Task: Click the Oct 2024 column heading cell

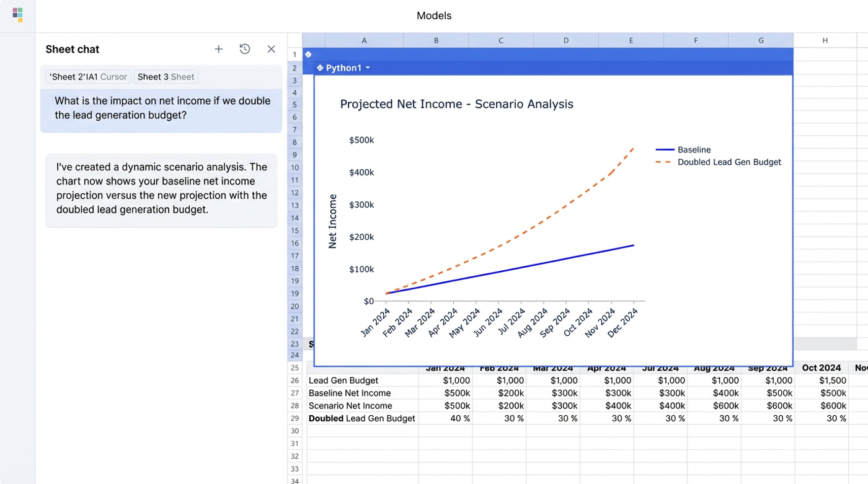Action: [x=821, y=368]
